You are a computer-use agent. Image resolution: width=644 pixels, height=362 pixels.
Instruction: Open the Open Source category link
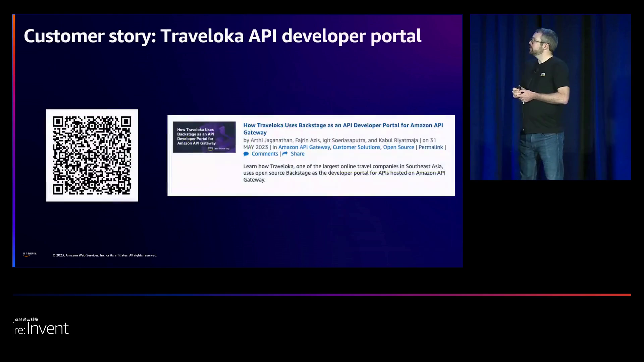click(x=398, y=147)
